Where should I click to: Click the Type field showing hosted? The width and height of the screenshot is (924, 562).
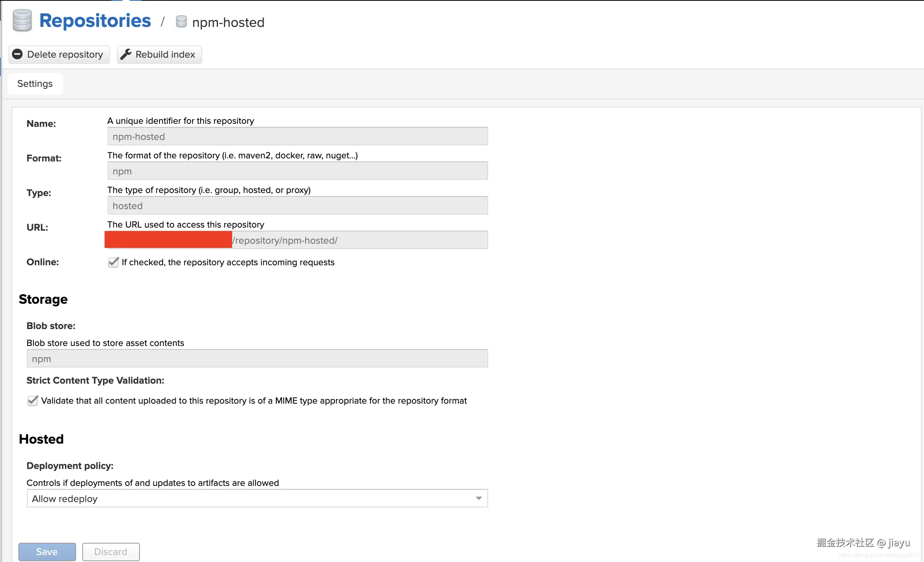[x=297, y=206]
